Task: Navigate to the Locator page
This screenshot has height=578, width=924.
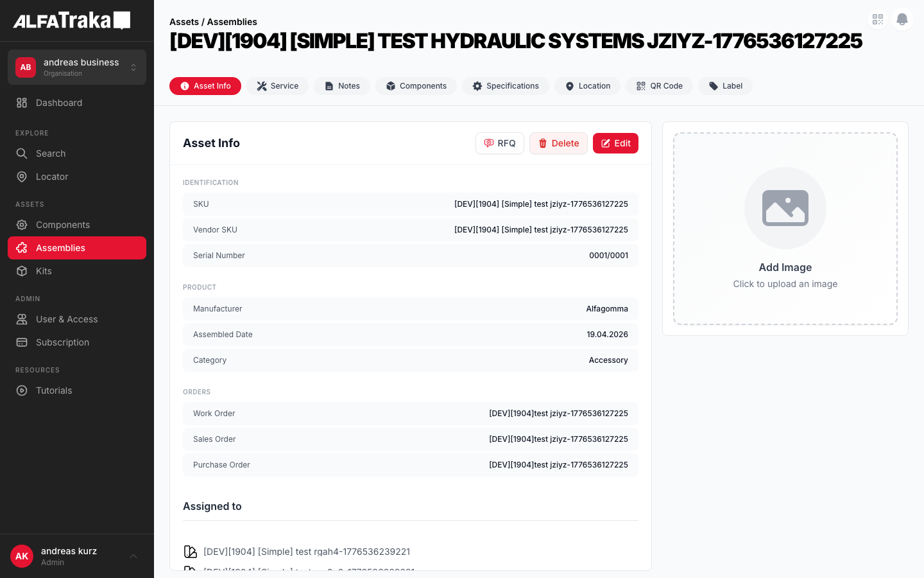Action: coord(52,177)
